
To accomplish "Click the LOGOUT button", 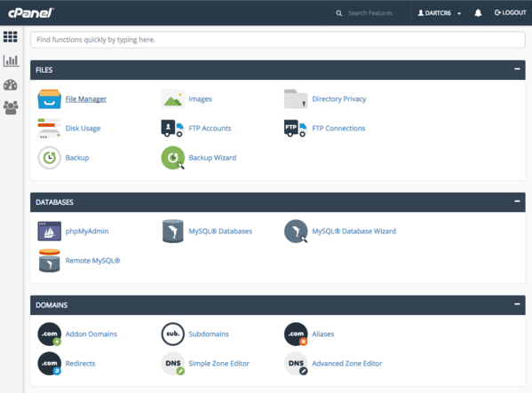I will pos(510,12).
